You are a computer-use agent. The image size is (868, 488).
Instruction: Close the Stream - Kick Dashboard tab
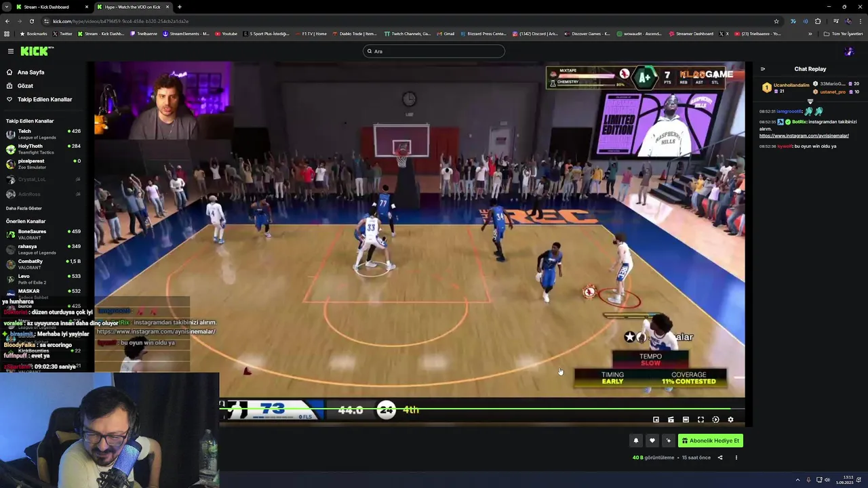[x=86, y=7]
